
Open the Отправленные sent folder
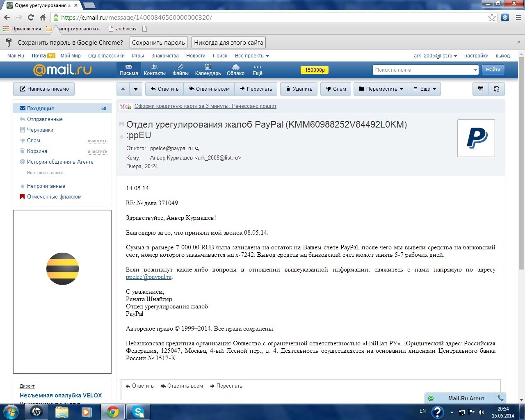[45, 119]
